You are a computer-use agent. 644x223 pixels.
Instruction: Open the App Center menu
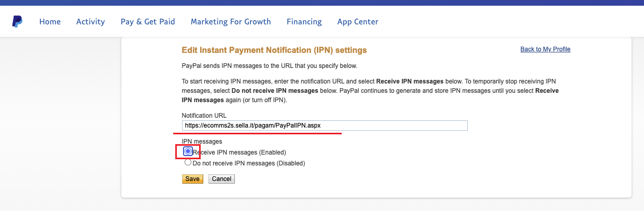click(358, 22)
